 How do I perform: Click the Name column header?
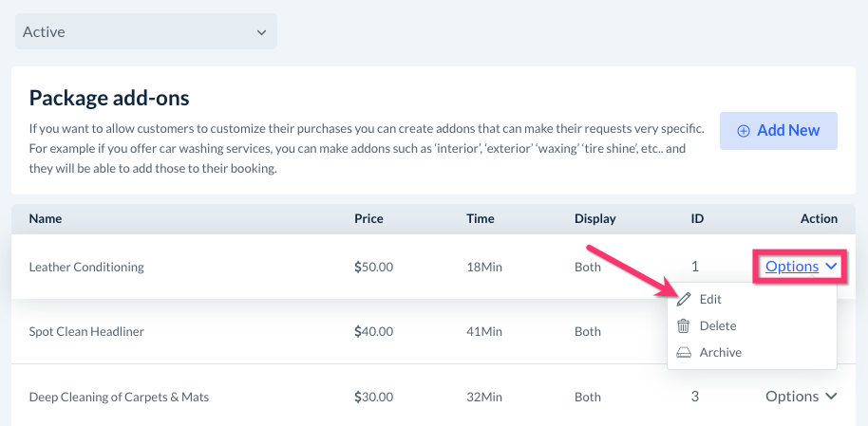coord(46,218)
